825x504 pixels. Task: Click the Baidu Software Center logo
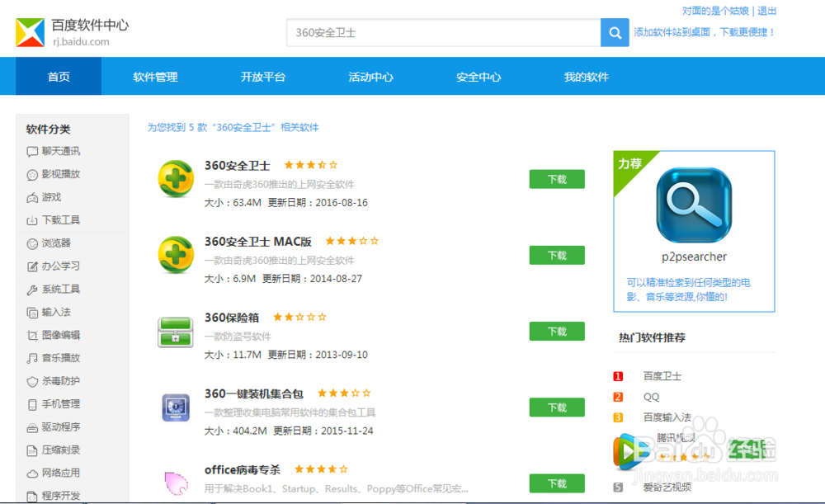[x=30, y=33]
